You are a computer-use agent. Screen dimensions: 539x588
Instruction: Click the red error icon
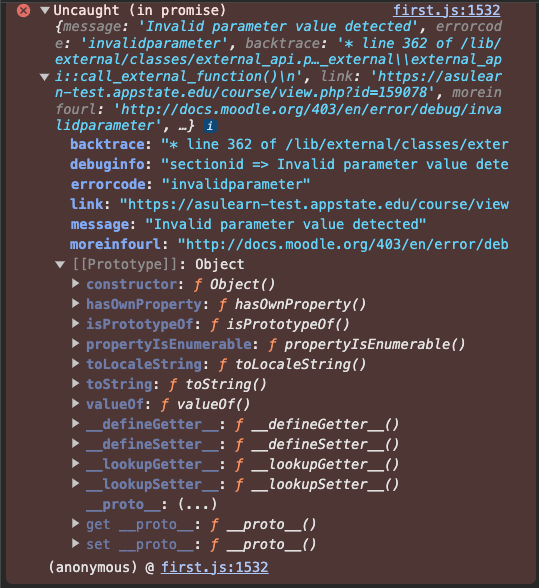24,10
